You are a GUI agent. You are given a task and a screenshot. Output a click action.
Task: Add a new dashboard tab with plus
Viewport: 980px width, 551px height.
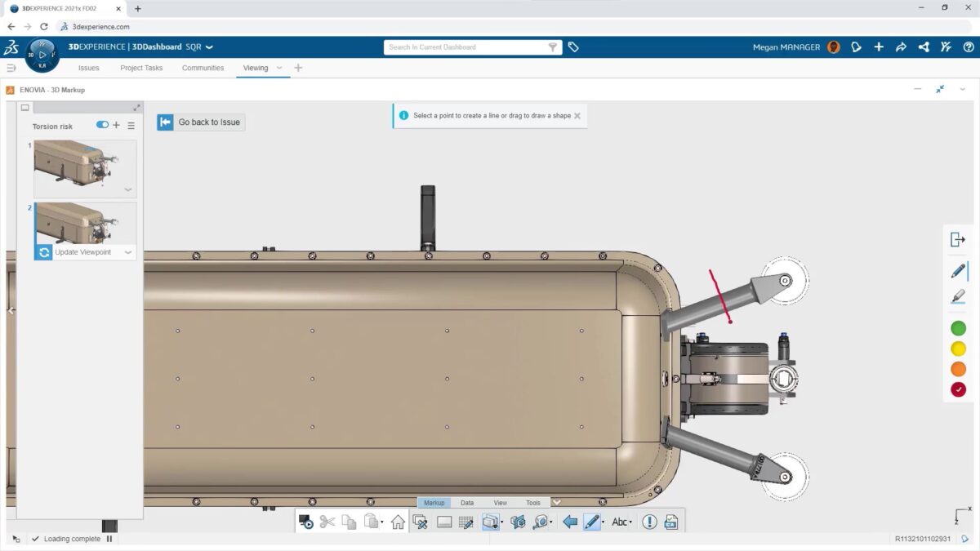point(298,68)
